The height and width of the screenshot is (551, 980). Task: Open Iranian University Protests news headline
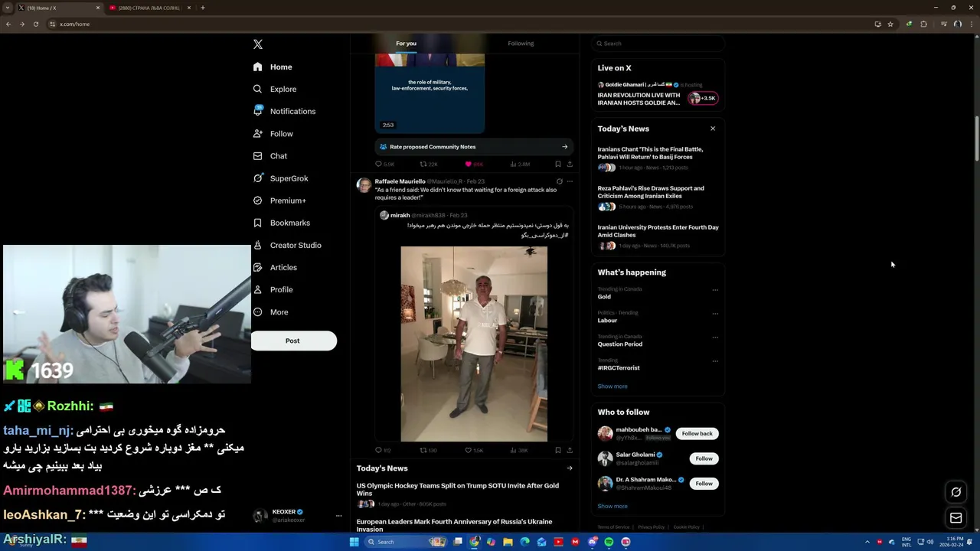(658, 231)
